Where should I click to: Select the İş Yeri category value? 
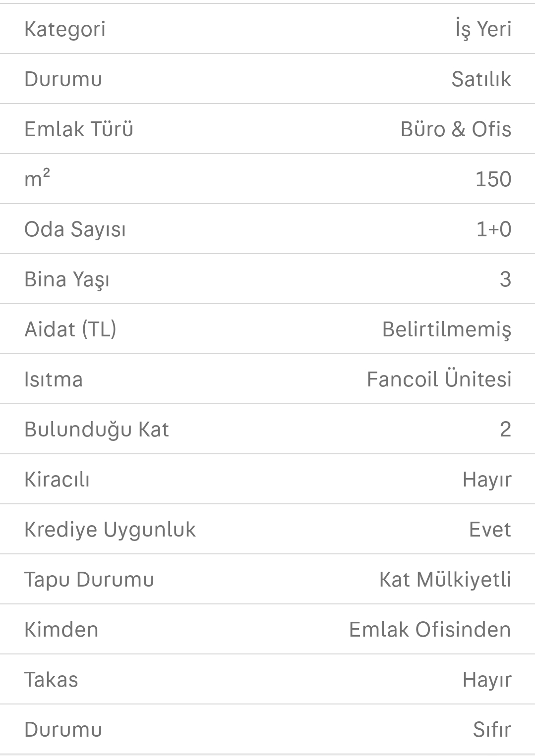click(x=483, y=29)
